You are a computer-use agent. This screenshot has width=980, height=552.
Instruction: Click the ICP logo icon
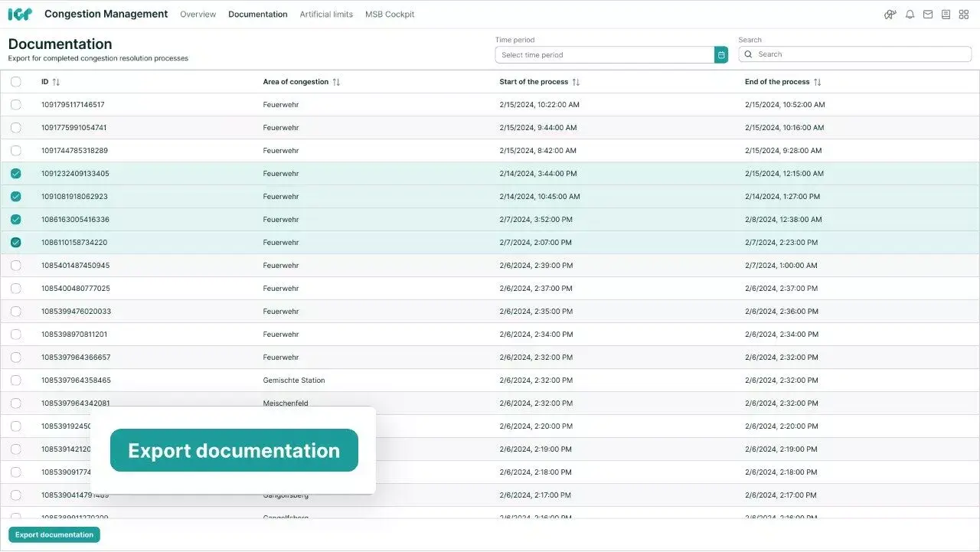[x=20, y=14]
